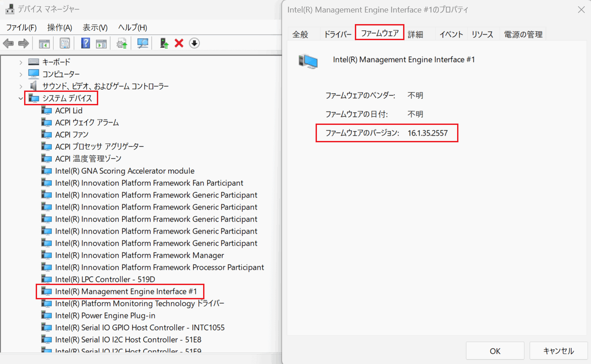
Task: Click the Device Manager title bar icon
Action: [x=9, y=9]
